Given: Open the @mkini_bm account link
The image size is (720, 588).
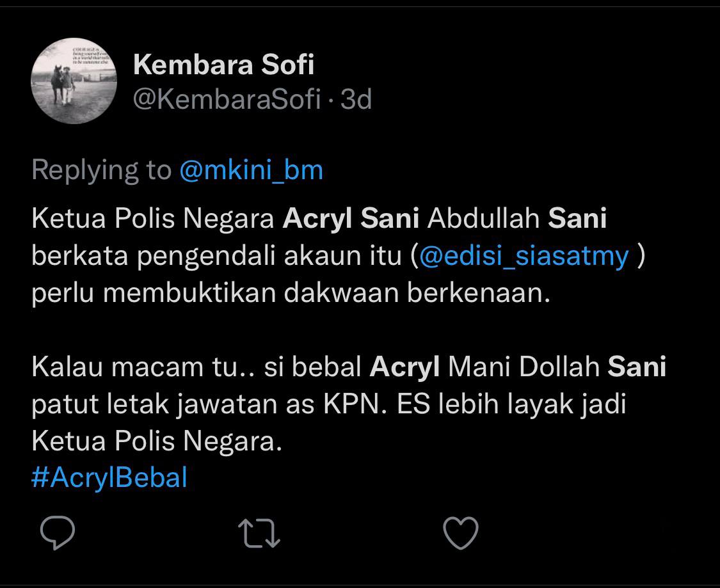Looking at the screenshot, I should click(x=251, y=170).
